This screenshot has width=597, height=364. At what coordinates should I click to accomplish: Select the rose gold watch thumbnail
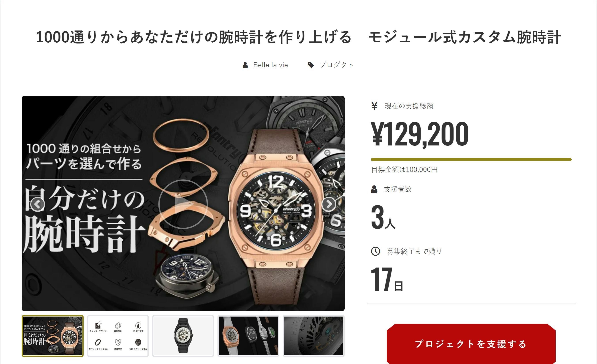tap(53, 336)
